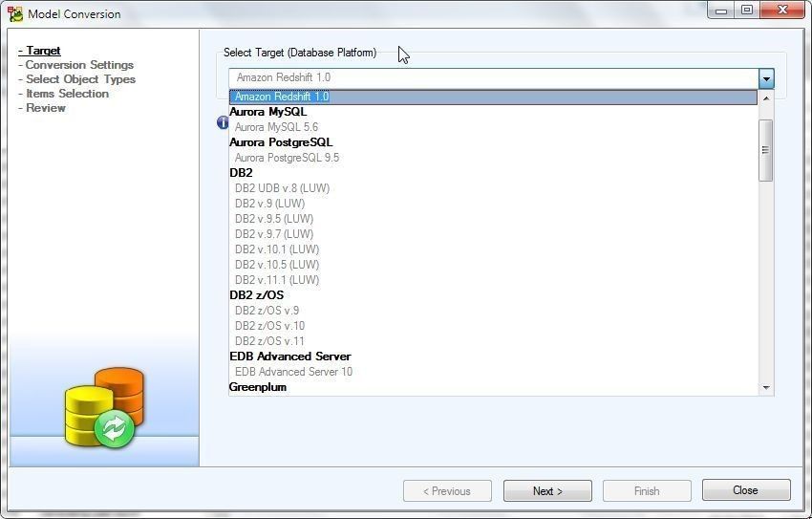Maximize the Model Conversion window
Viewport: 812px width, 519px height.
747,10
